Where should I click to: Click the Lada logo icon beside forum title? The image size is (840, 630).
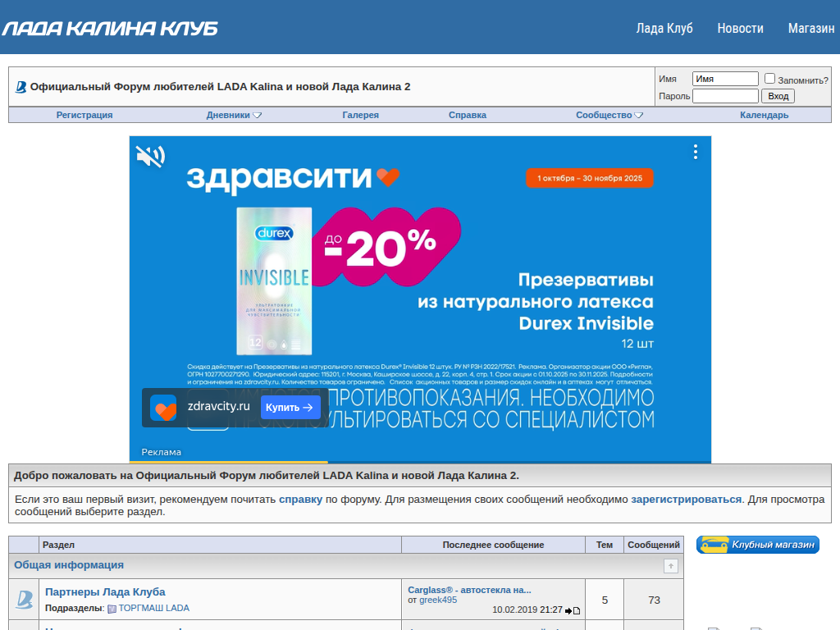pyautogui.click(x=21, y=87)
